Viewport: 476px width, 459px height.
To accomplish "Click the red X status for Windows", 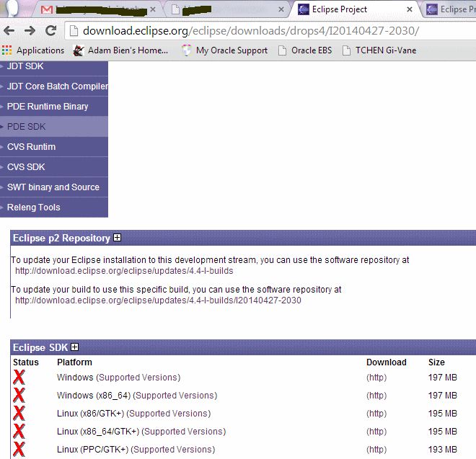I will pyautogui.click(x=19, y=377).
